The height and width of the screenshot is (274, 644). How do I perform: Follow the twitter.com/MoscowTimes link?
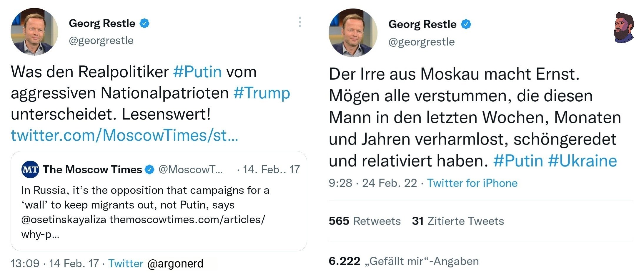[124, 135]
